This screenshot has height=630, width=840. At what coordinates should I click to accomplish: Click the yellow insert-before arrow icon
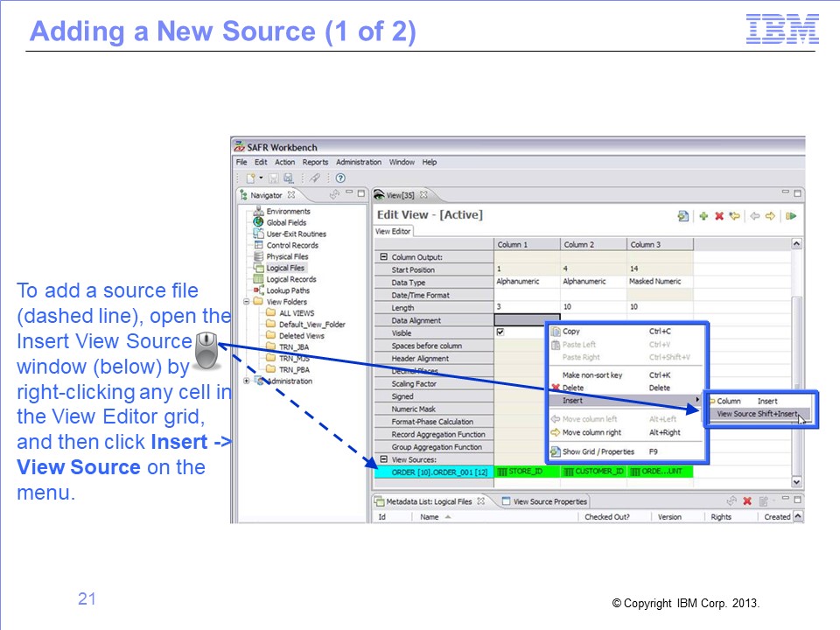pos(734,216)
